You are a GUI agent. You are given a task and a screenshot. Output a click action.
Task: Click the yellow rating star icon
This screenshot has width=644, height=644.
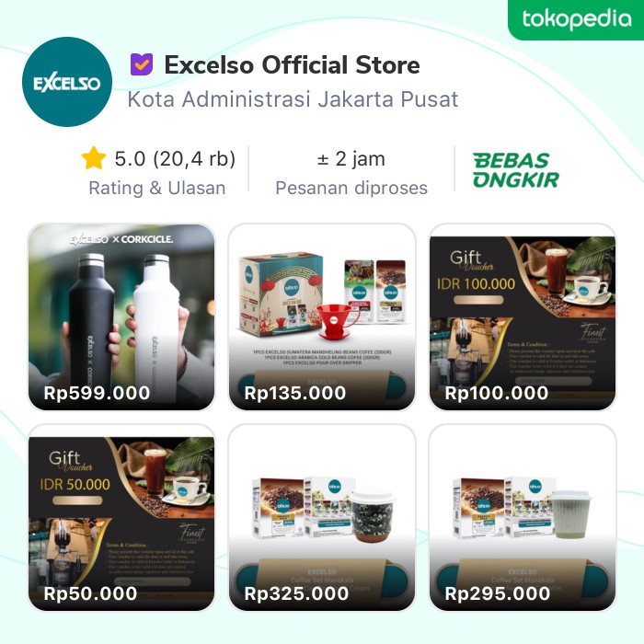(x=94, y=158)
